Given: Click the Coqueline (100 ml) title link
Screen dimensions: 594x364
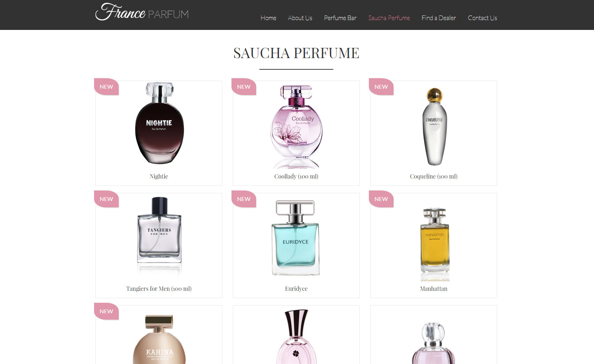Looking at the screenshot, I should click(x=434, y=176).
